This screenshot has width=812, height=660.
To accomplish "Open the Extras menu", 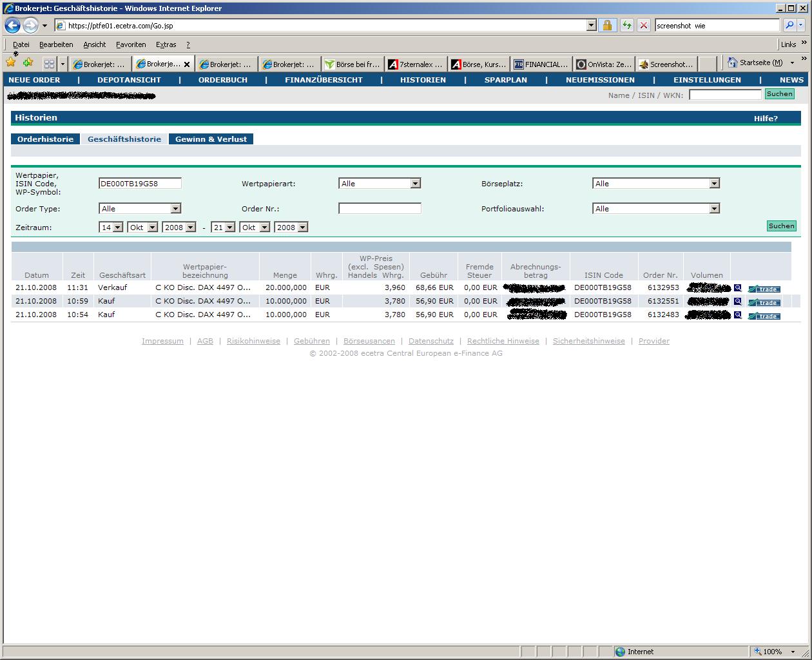I will pos(166,44).
